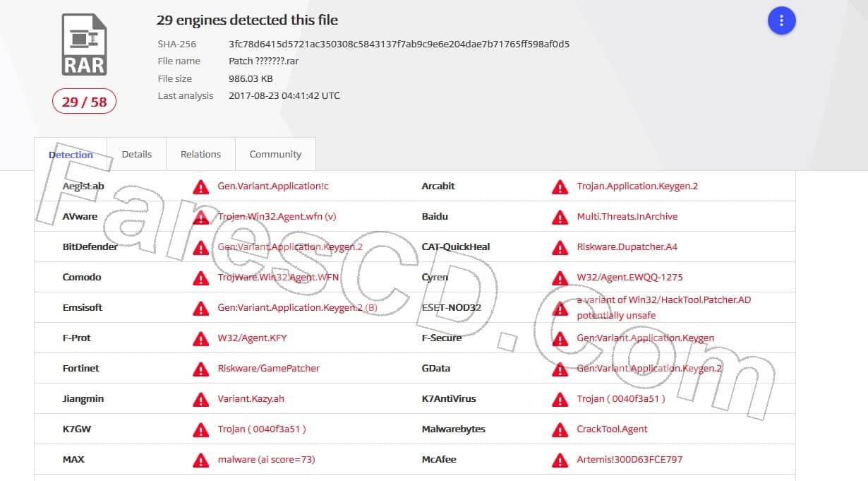Click ESET-NOD32's HackTool.Patcher.AD result text
This screenshot has height=481, width=868.
tap(664, 307)
